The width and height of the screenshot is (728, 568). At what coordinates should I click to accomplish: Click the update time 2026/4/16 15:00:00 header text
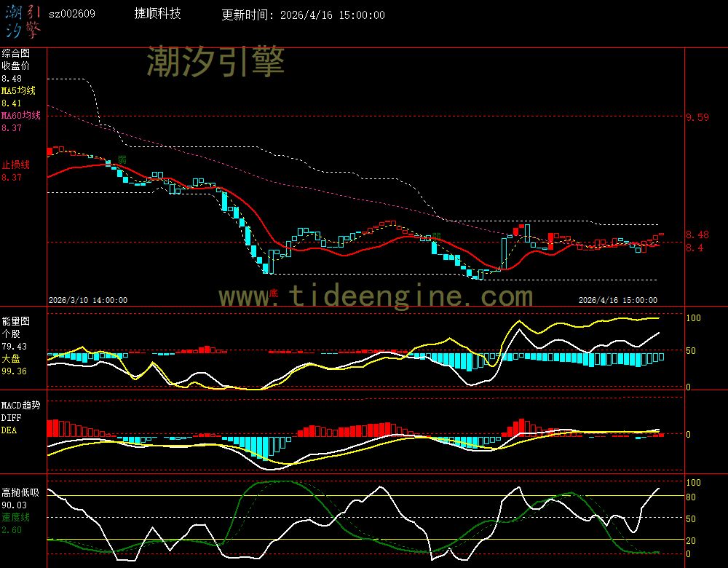point(303,15)
